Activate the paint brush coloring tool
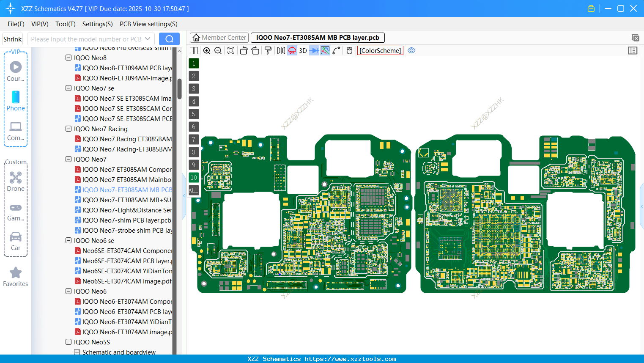The image size is (644, 363). 268,50
